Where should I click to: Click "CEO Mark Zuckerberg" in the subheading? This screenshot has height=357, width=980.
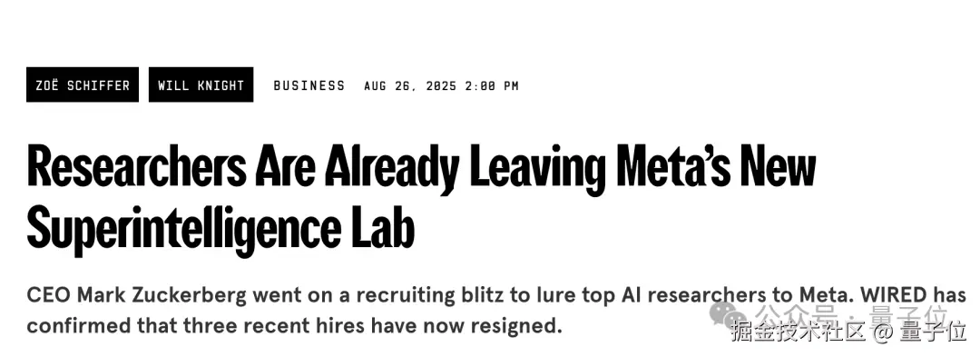pyautogui.click(x=136, y=295)
